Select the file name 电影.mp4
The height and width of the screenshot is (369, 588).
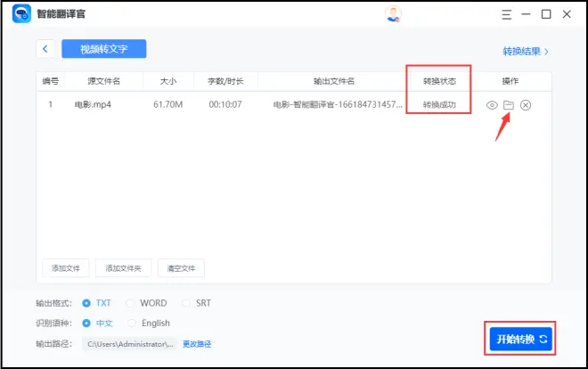click(93, 104)
